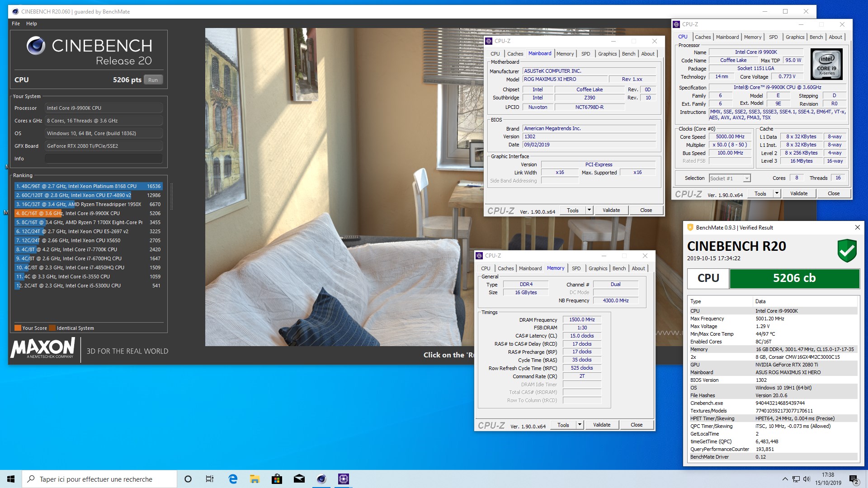Screen dimensions: 868x488
Task: Open Socket #1 selection dropdown
Action: click(730, 178)
